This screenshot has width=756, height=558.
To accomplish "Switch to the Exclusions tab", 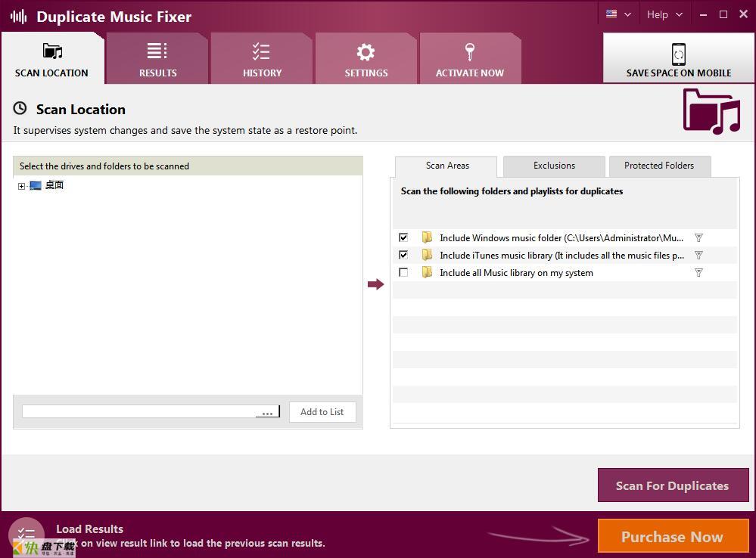I will pos(554,166).
